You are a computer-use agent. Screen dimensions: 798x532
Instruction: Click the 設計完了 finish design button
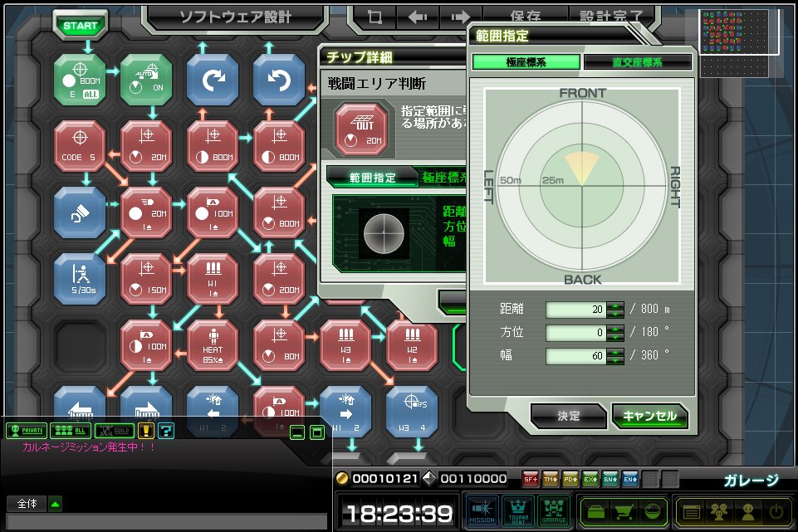(610, 17)
